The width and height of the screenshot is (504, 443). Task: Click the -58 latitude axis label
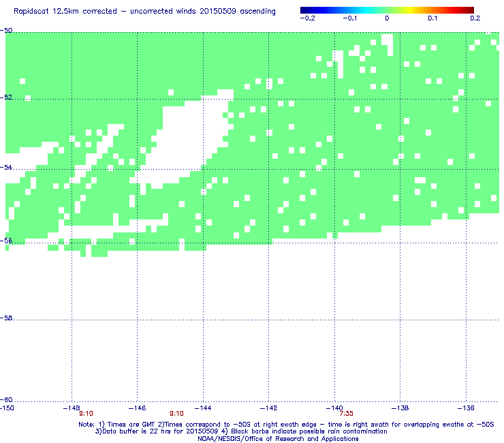coord(6,318)
